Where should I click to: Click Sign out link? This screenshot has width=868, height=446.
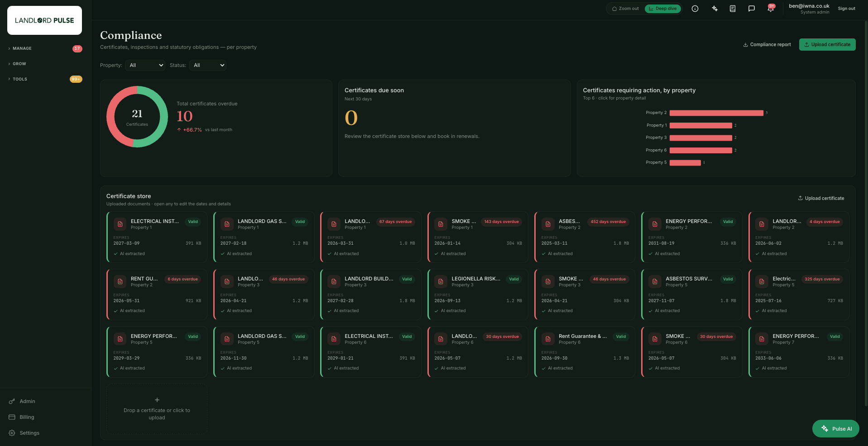846,9
